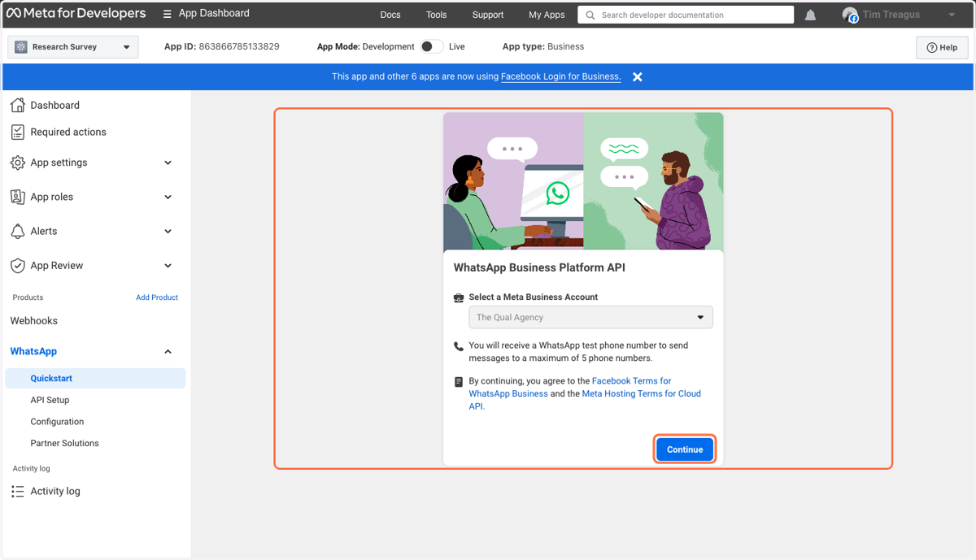Viewport: 976px width, 560px height.
Task: Click the Research Survey app gear icon
Action: coord(21,47)
